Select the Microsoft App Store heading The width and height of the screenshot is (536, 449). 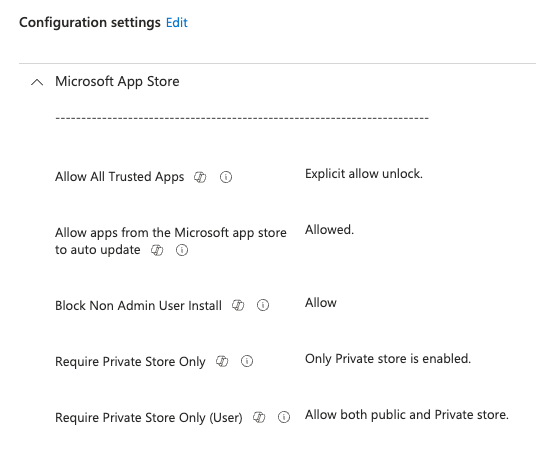tap(117, 82)
